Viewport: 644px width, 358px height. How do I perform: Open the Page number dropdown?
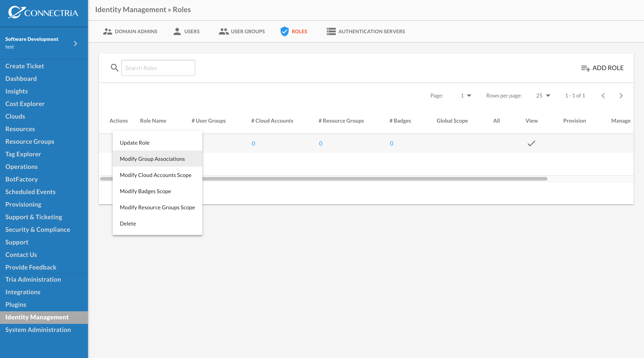click(466, 96)
